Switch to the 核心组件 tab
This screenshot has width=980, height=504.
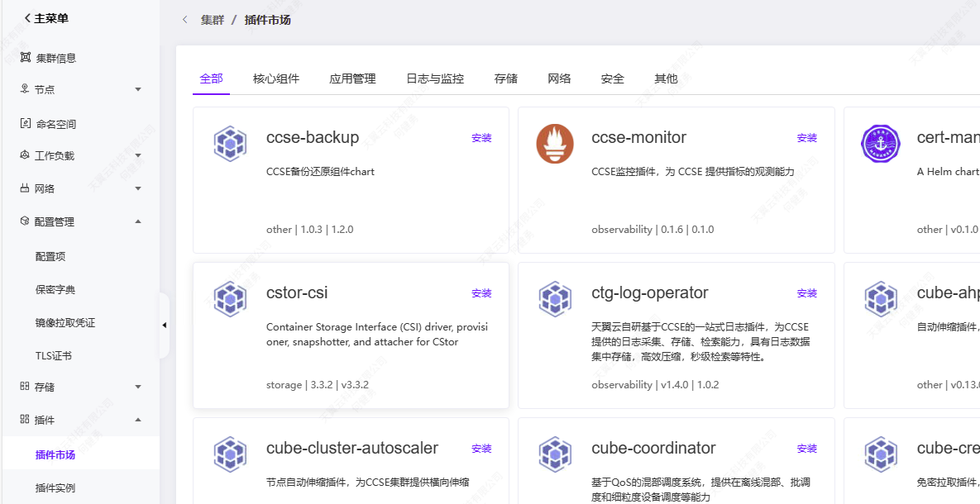(276, 78)
